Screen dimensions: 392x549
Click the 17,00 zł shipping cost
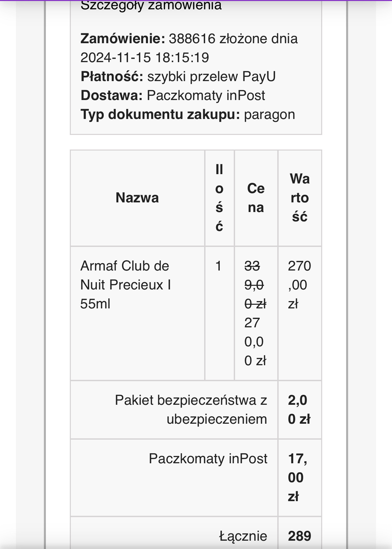[x=297, y=478]
